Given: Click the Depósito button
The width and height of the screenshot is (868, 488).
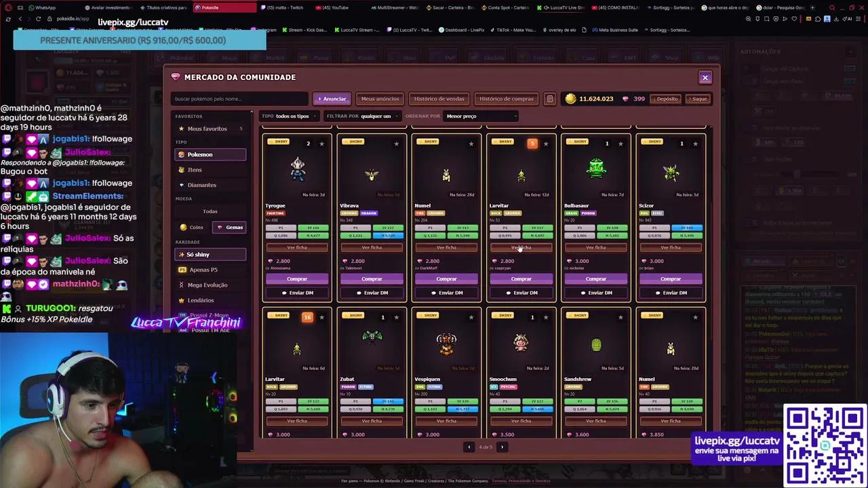Looking at the screenshot, I should pos(666,99).
